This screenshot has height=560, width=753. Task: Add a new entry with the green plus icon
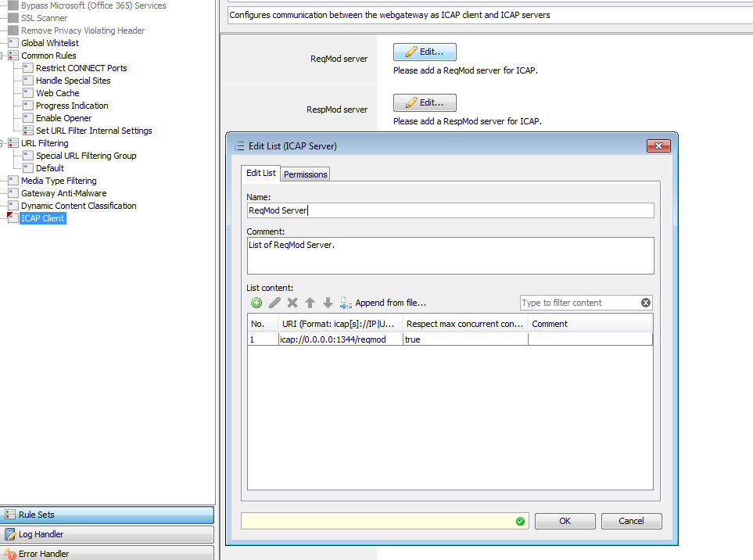tap(256, 303)
